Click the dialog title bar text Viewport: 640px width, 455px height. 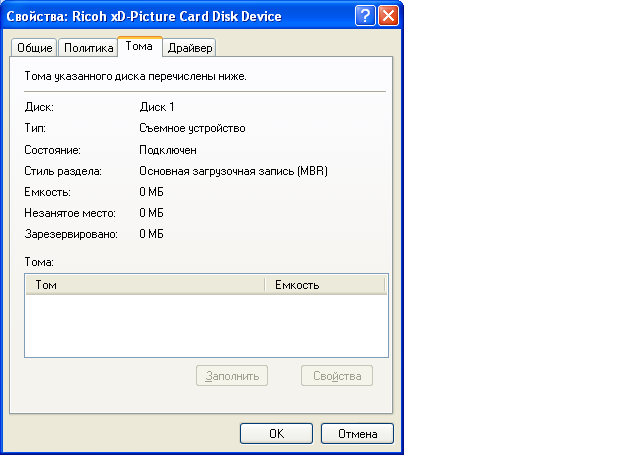144,16
